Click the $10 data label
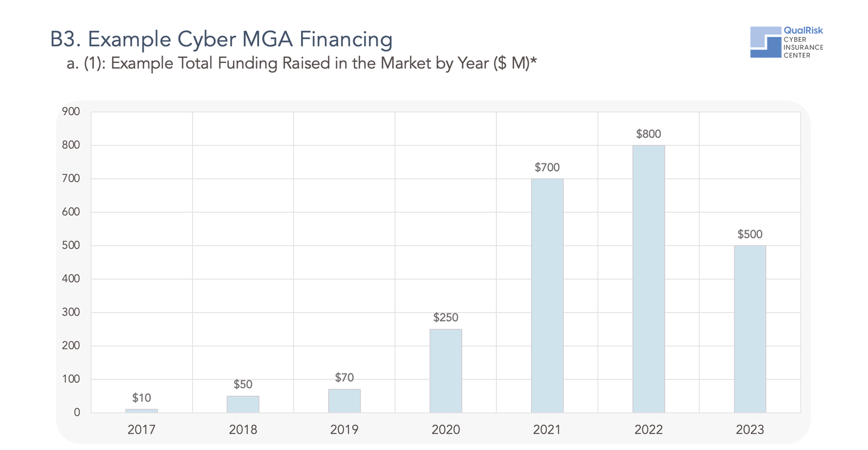The image size is (868, 450). coord(142,398)
